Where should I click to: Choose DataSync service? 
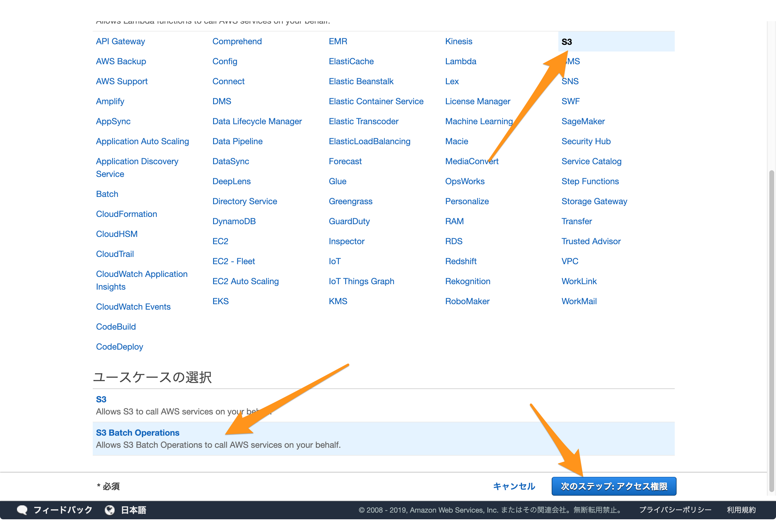click(x=230, y=161)
